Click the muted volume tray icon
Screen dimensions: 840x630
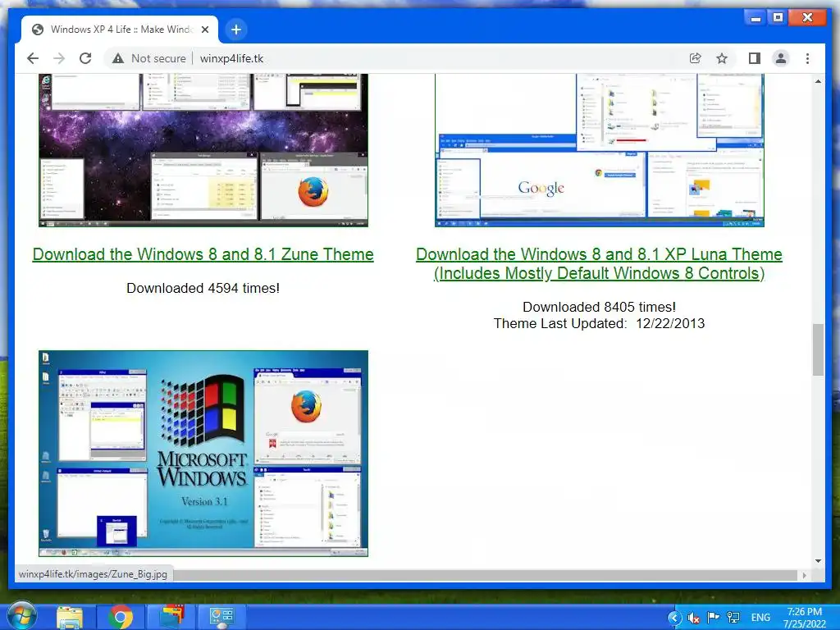tap(694, 619)
